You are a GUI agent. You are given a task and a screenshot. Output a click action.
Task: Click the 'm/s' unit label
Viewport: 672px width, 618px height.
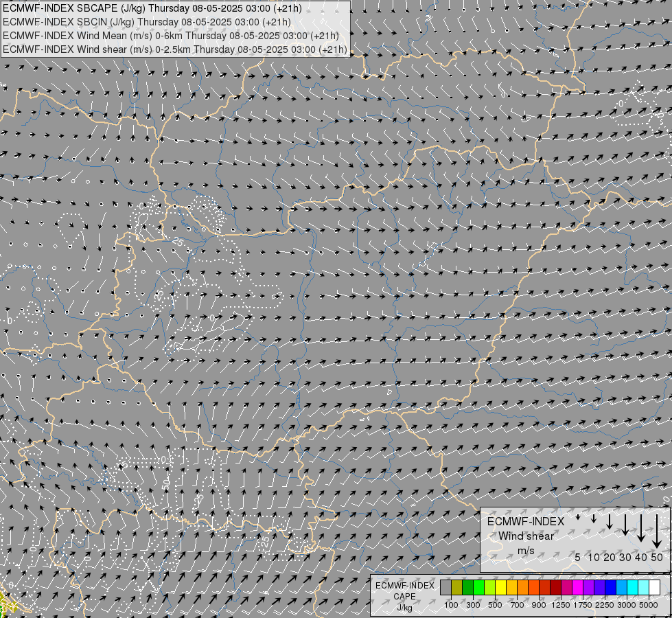click(526, 551)
